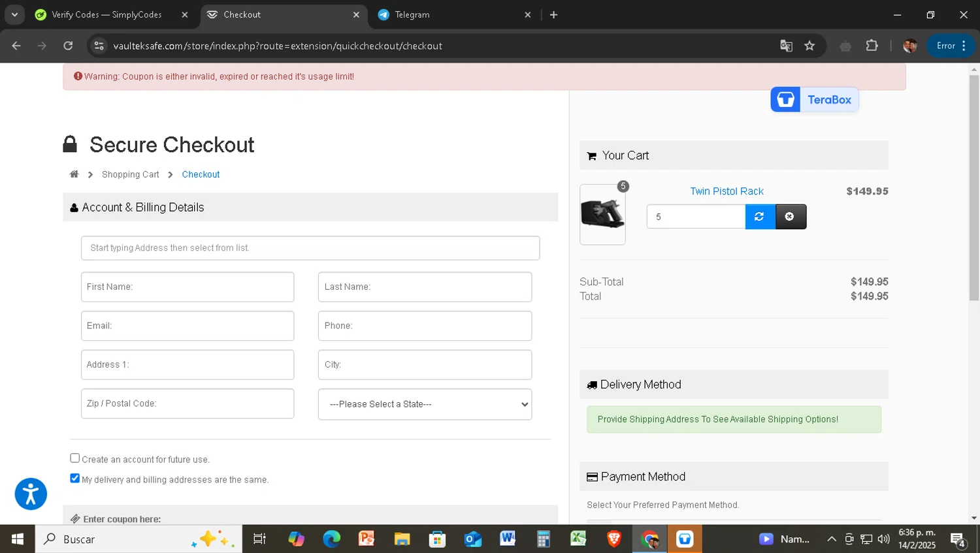Go to home via breadcrumb home icon

click(74, 174)
